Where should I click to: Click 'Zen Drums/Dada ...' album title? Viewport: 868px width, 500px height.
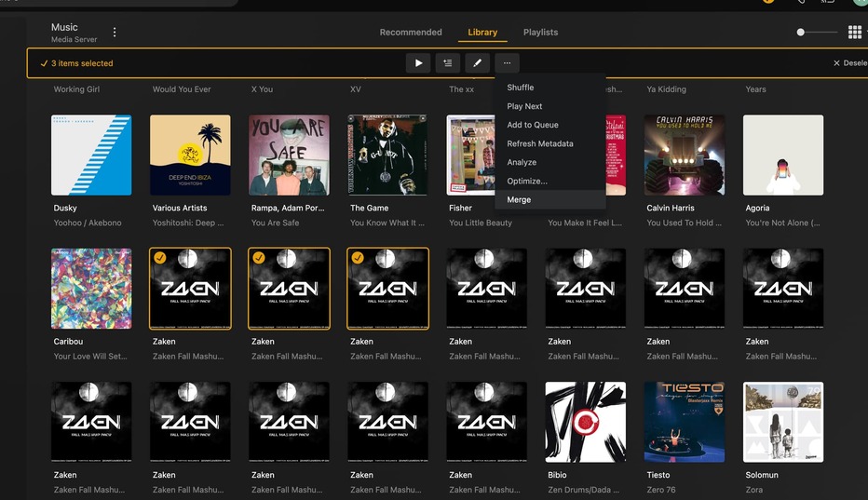pyautogui.click(x=583, y=490)
